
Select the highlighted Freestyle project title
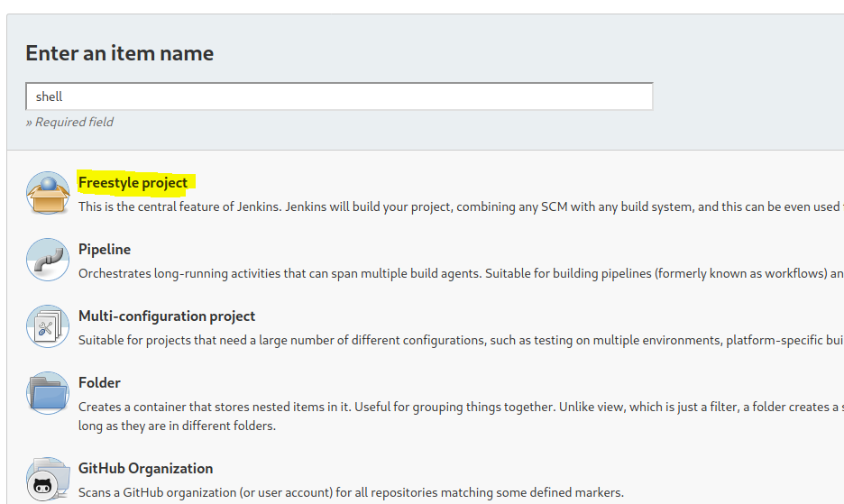click(133, 182)
